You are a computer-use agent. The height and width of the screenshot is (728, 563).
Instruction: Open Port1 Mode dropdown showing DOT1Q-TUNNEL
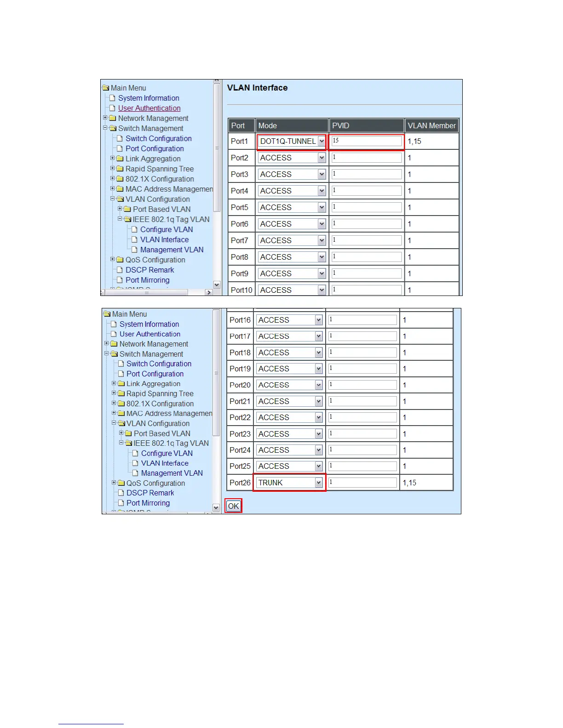tap(292, 142)
